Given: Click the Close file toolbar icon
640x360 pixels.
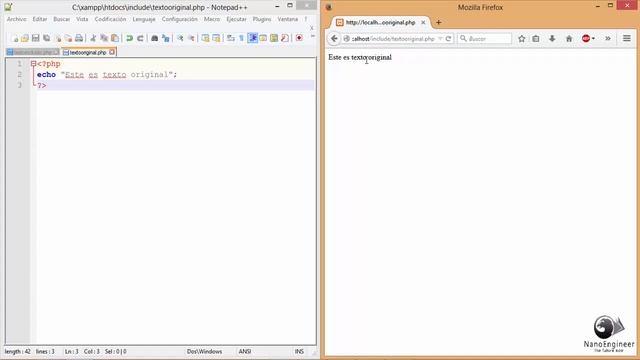Looking at the screenshot, I should (58, 38).
